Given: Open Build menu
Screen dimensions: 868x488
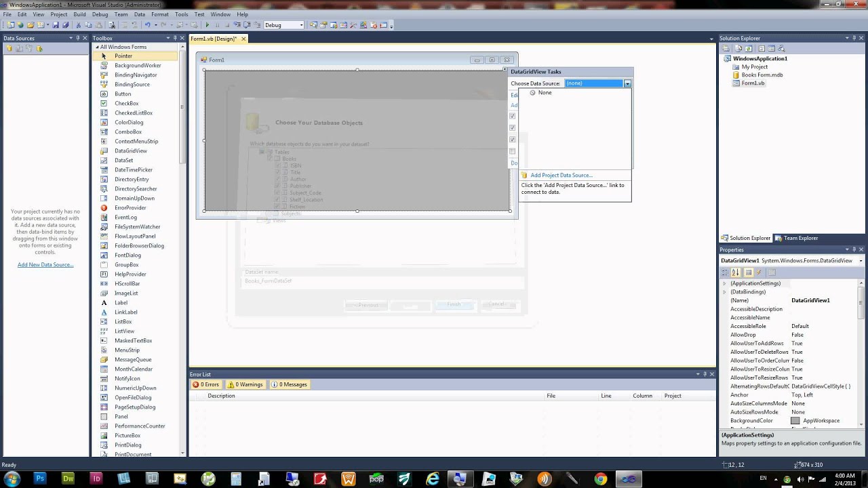Looking at the screenshot, I should [x=79, y=14].
